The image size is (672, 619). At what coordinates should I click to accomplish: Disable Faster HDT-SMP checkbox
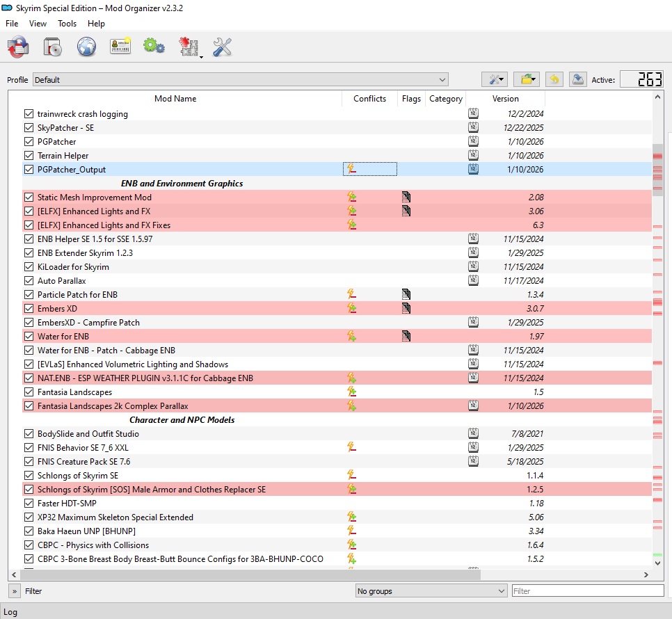tap(29, 504)
